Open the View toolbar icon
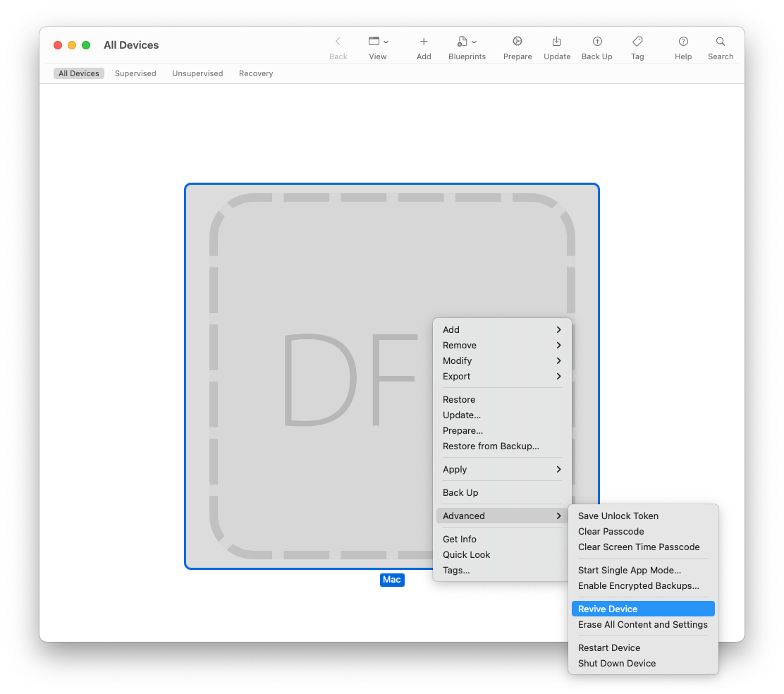 click(374, 42)
